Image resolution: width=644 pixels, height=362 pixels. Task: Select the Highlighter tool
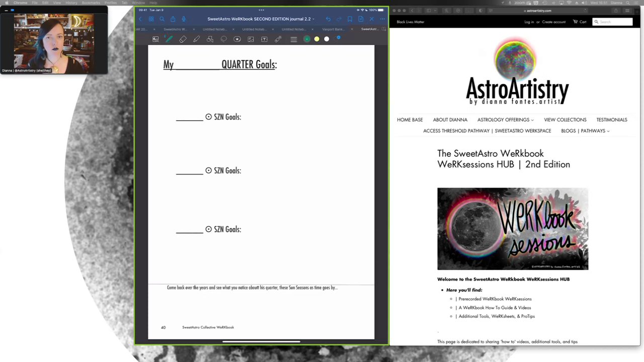point(196,39)
